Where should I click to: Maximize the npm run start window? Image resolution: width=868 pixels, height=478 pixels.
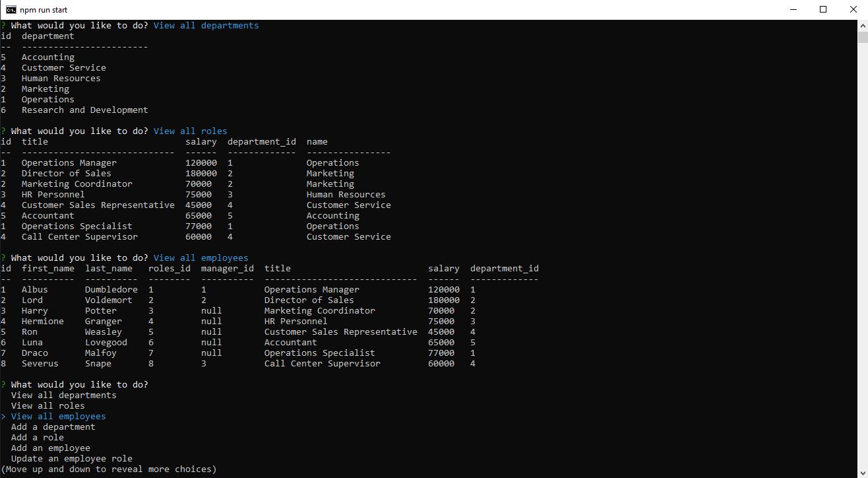point(823,9)
